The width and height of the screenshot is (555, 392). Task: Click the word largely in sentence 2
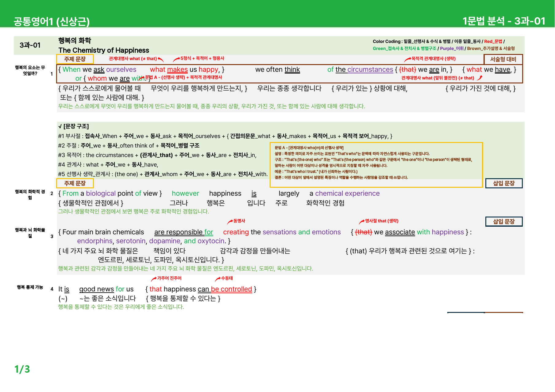(x=289, y=194)
